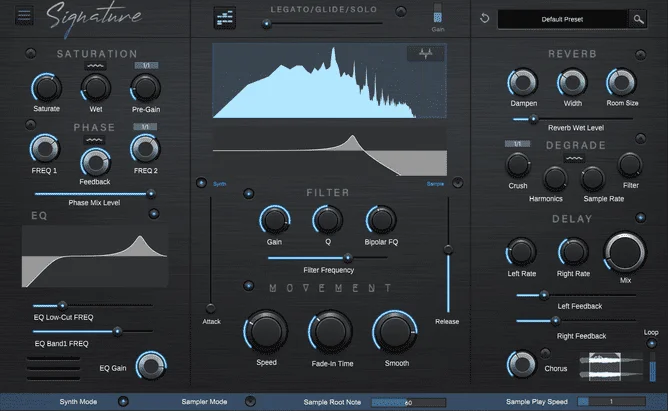Enable the Loop toggle
This screenshot has width=668, height=411.
tap(651, 343)
